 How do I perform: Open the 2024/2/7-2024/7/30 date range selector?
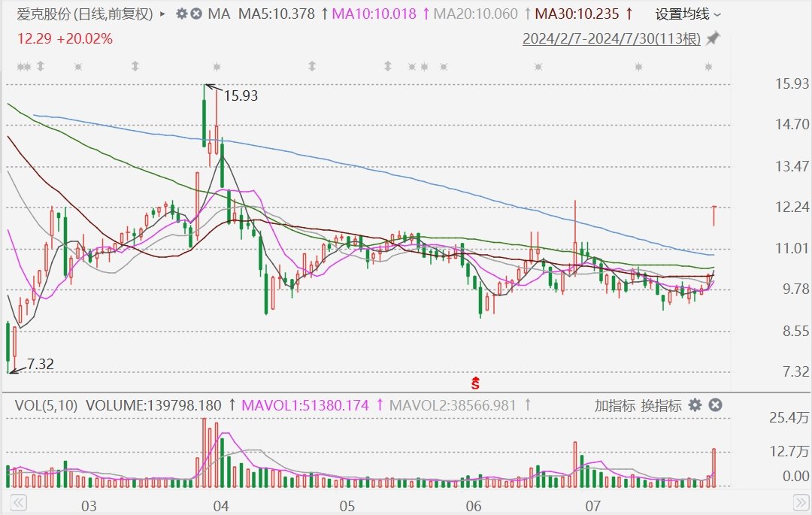tap(612, 38)
